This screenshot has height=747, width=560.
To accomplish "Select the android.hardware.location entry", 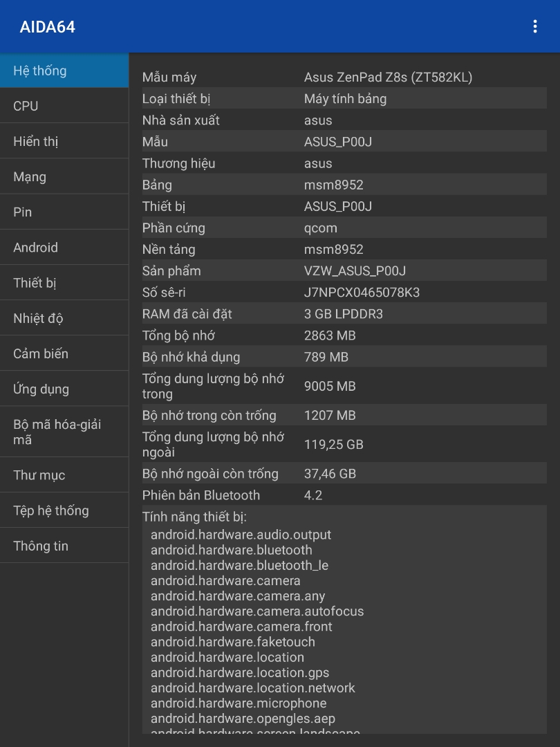I will (227, 657).
